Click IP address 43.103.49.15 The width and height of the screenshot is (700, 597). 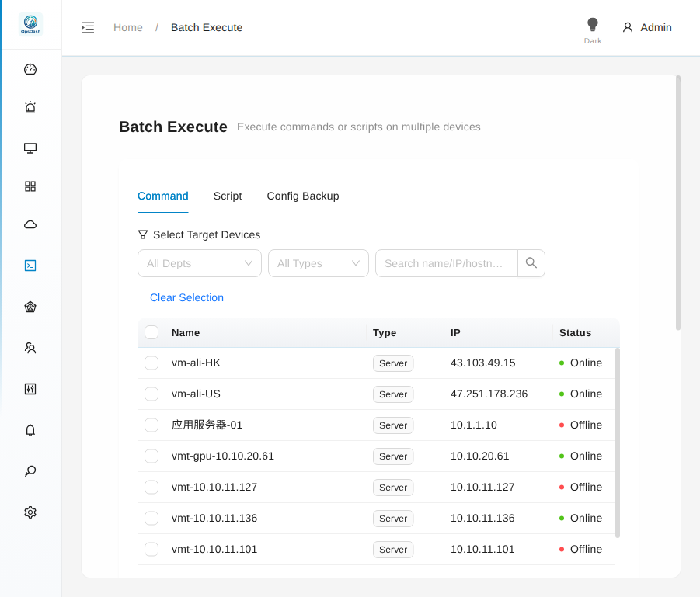(483, 363)
